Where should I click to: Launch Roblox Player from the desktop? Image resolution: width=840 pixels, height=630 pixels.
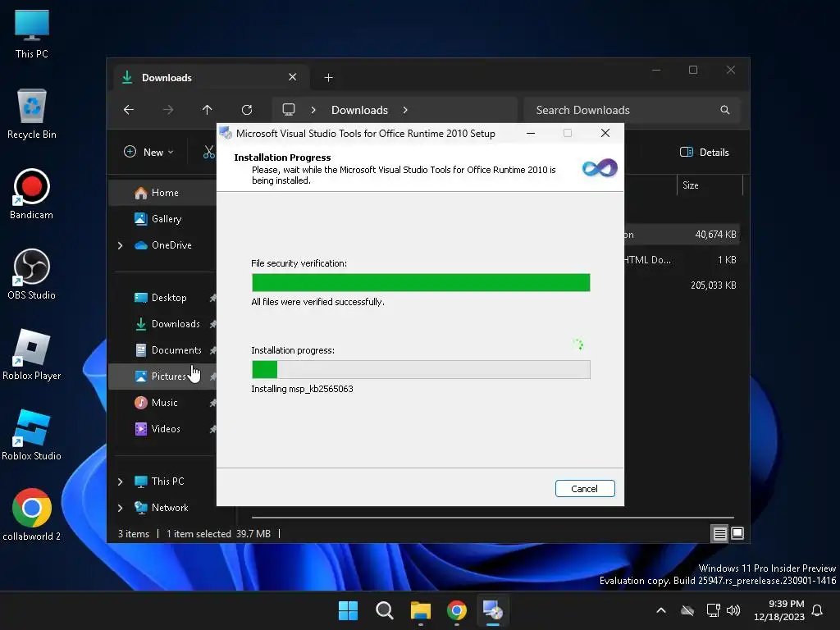(x=32, y=354)
